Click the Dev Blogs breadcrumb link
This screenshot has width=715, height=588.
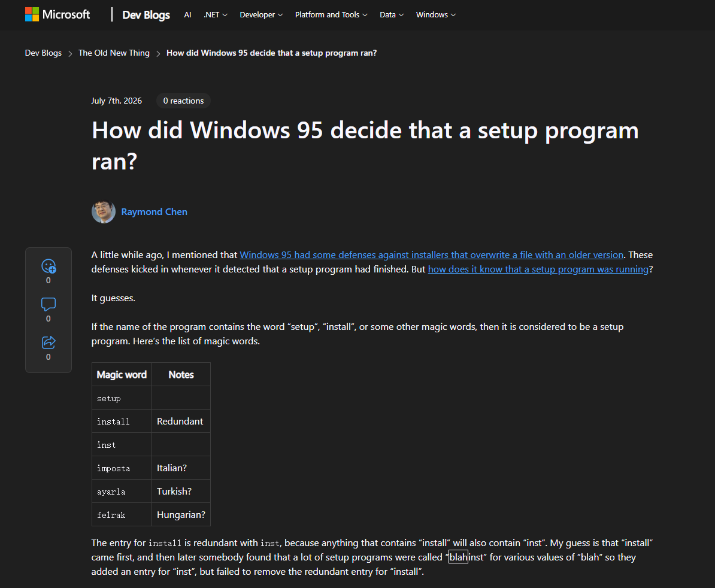point(43,53)
